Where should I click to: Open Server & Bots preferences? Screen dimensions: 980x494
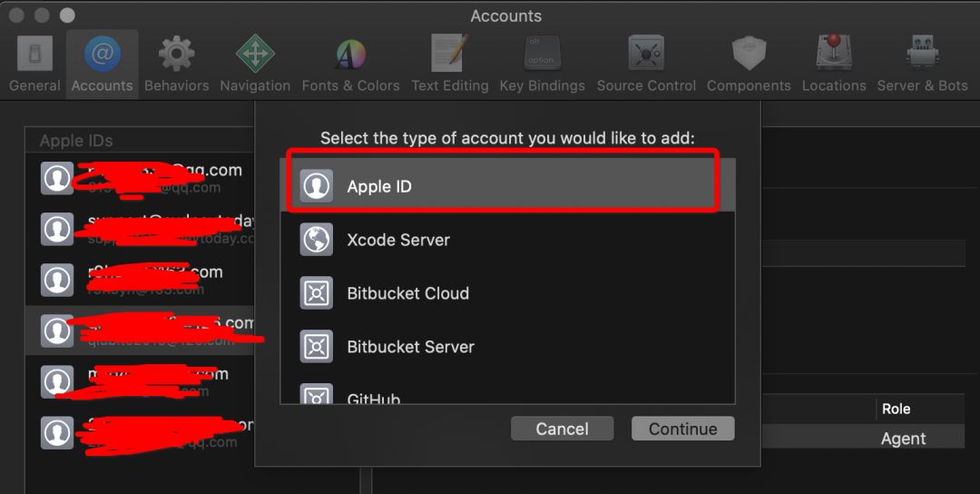click(x=922, y=64)
